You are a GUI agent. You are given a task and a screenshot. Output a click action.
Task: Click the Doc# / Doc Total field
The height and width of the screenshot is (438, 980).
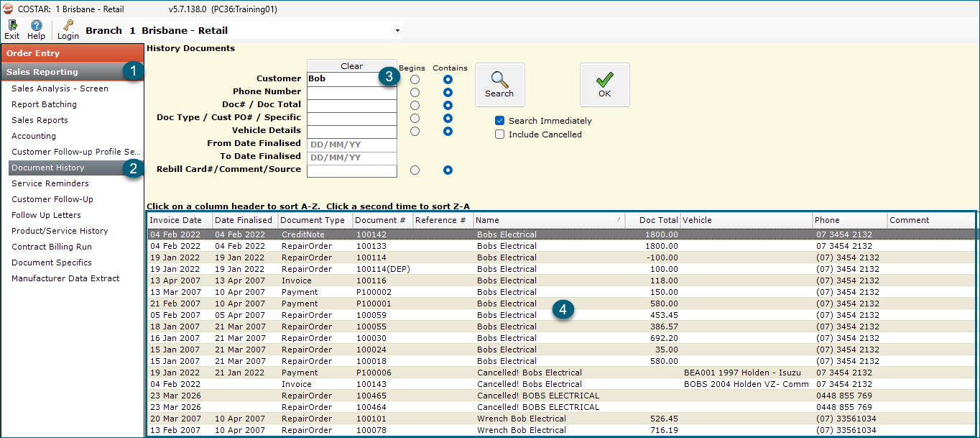click(352, 105)
